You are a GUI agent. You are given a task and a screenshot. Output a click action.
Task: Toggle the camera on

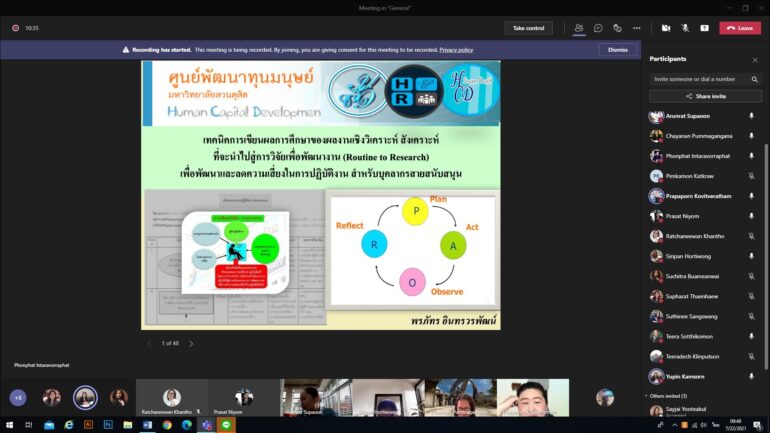666,28
